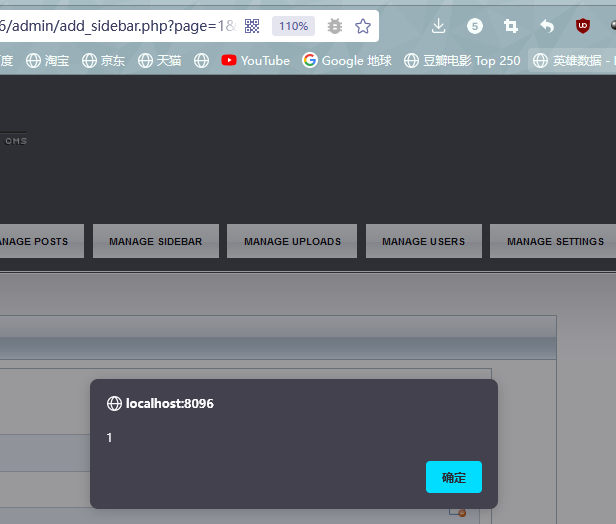Image resolution: width=616 pixels, height=524 pixels.
Task: Go to the Manage Settings tab
Action: click(553, 241)
